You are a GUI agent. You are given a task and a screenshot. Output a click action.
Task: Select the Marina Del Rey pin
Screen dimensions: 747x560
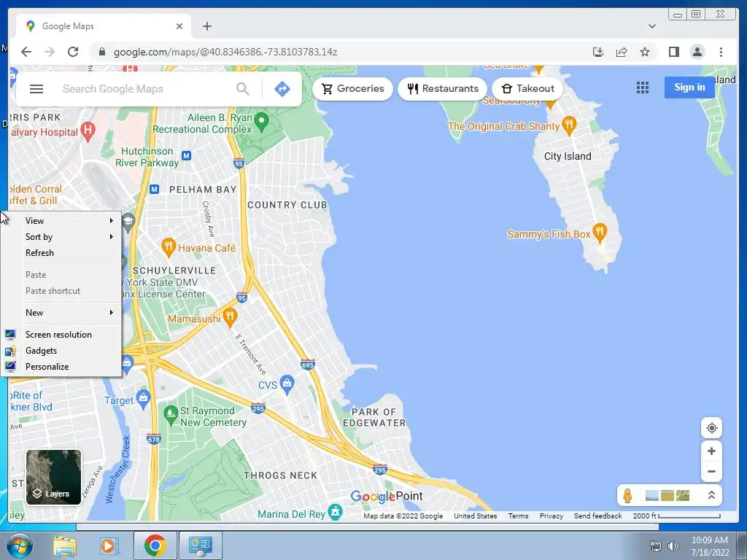click(x=336, y=512)
